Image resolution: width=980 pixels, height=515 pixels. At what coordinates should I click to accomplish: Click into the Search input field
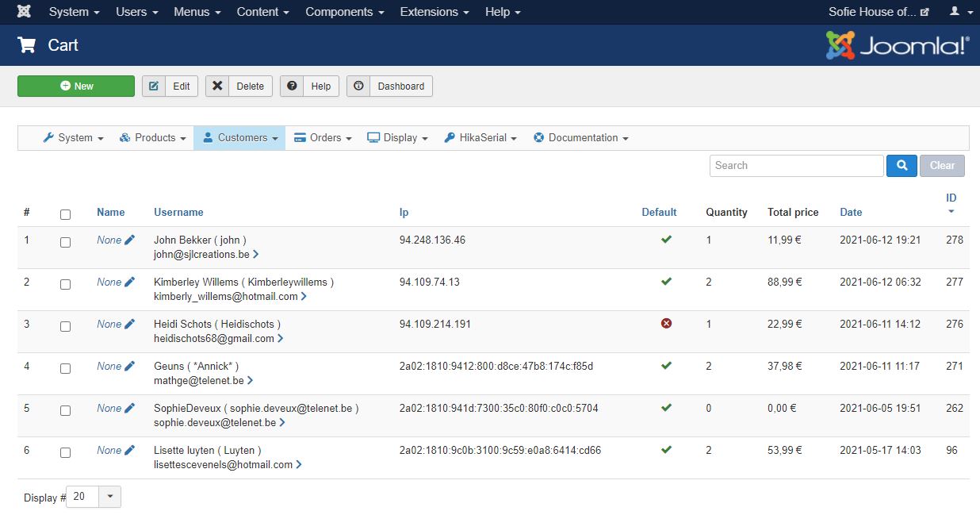pos(796,166)
